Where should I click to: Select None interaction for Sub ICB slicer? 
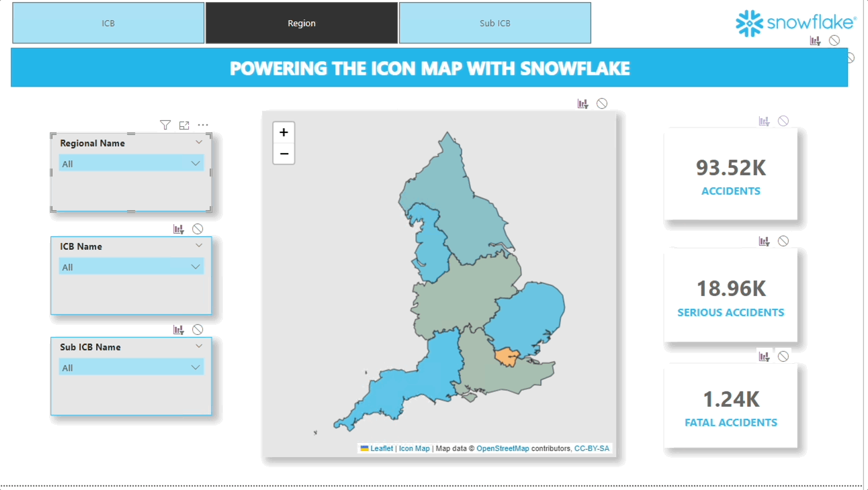[x=198, y=329]
